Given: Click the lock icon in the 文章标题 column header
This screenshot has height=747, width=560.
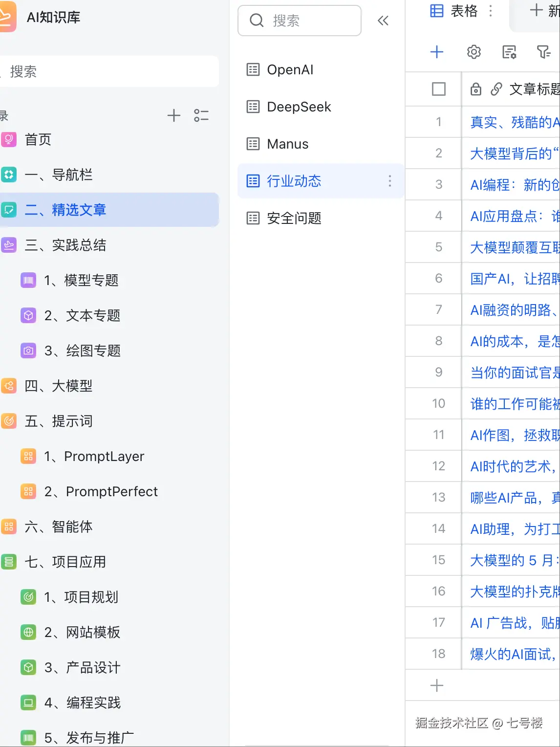Looking at the screenshot, I should pos(476,89).
